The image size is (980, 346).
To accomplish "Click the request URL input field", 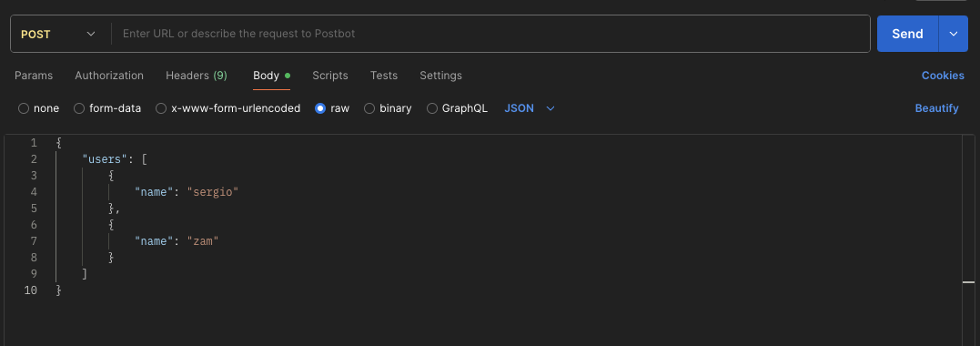I will [490, 34].
